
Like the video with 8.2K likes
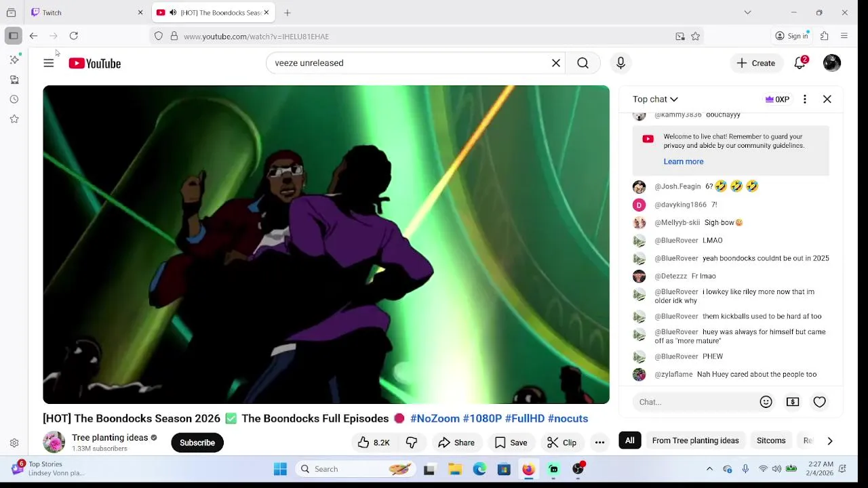[374, 443]
